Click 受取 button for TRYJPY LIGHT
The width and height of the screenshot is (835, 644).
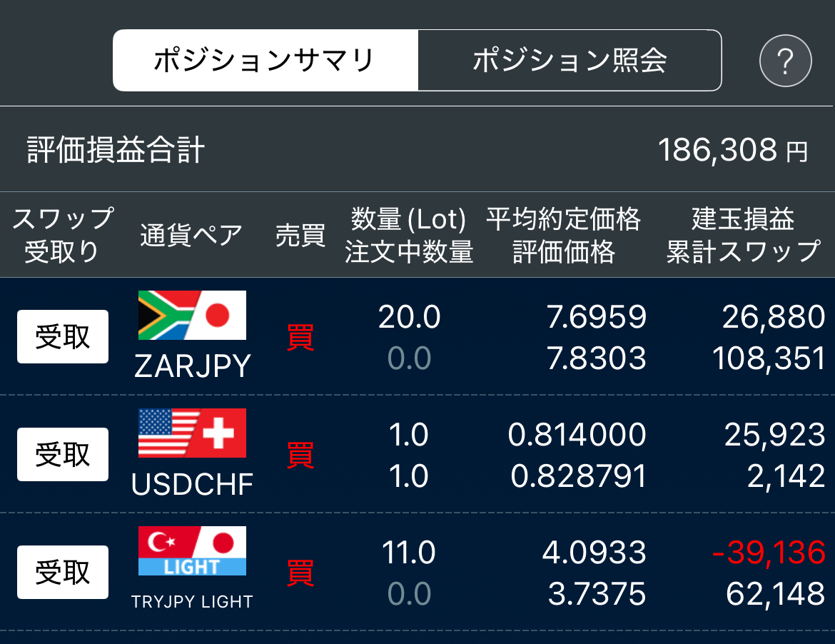tap(63, 572)
